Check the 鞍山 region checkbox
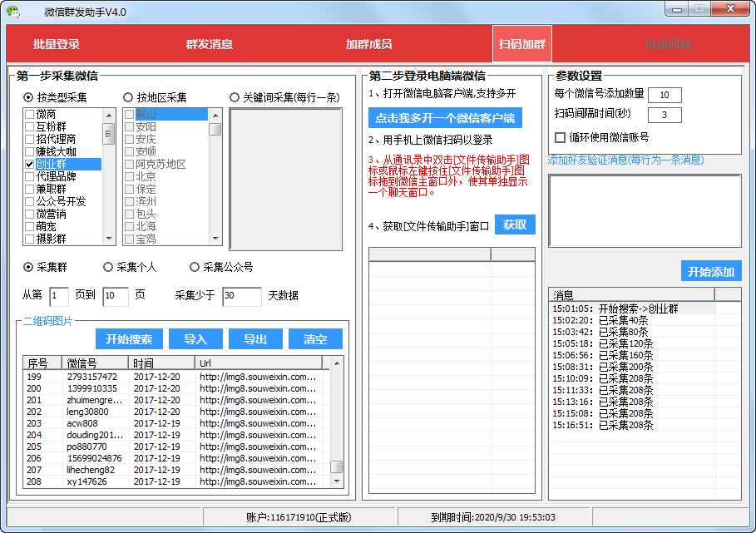The height and width of the screenshot is (533, 756). [x=129, y=114]
